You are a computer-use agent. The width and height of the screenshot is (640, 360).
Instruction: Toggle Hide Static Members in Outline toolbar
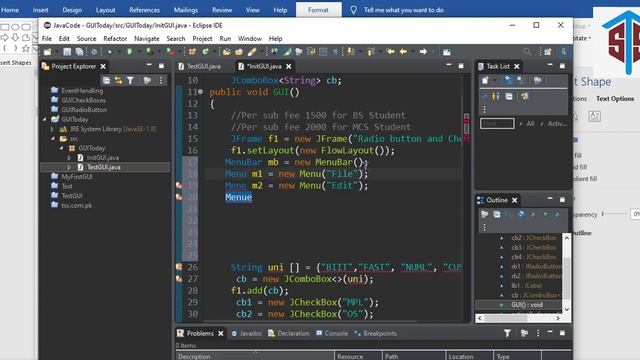tap(533, 214)
